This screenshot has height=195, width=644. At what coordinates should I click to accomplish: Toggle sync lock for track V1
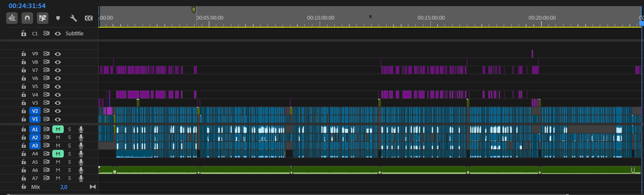pos(47,119)
